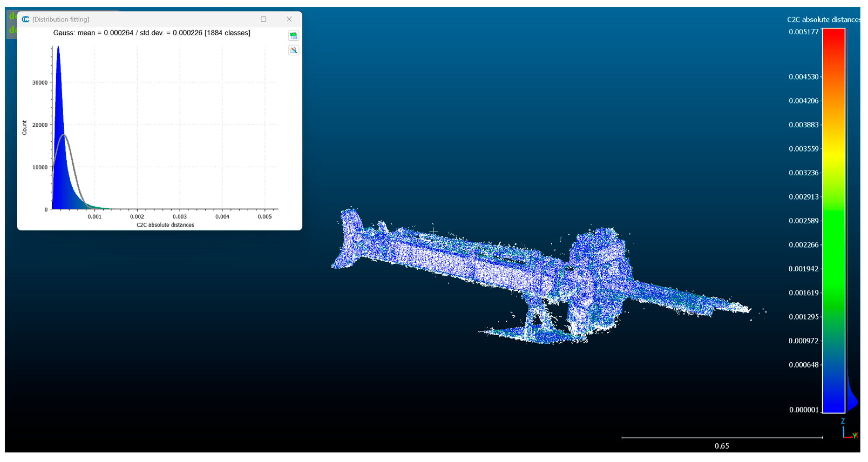Click the CloudCompare logo in dialog title bar
868x462 pixels.
pyautogui.click(x=26, y=19)
